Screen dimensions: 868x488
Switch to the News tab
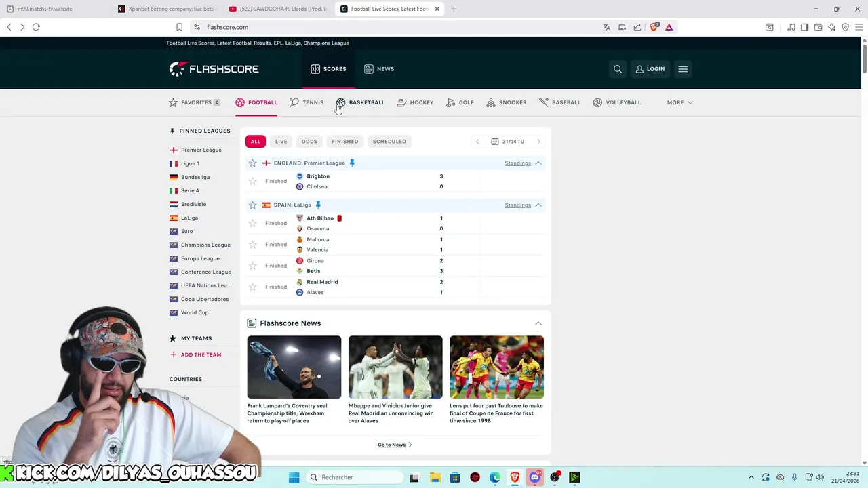click(x=379, y=69)
